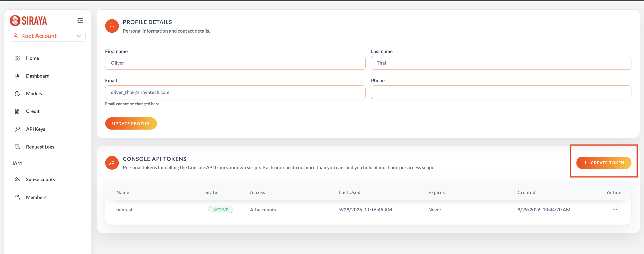Click the Expires column header
Screen dimensions: 644x254
click(436, 192)
